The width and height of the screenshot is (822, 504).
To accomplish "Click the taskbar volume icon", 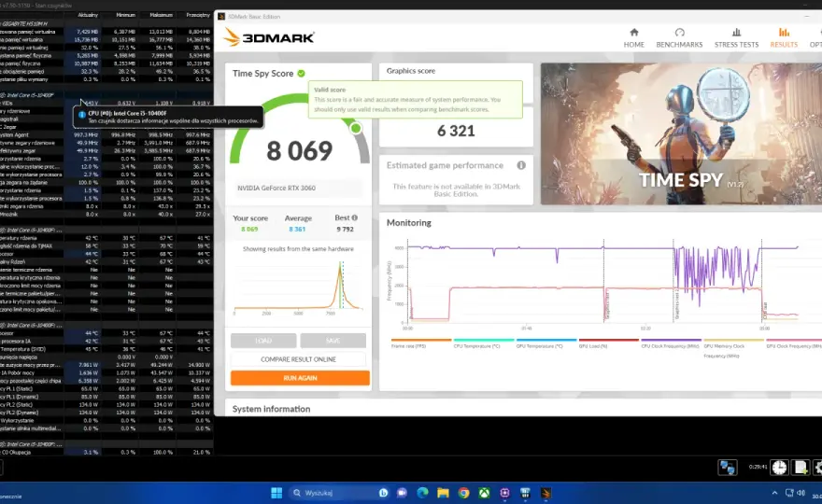I will point(801,493).
